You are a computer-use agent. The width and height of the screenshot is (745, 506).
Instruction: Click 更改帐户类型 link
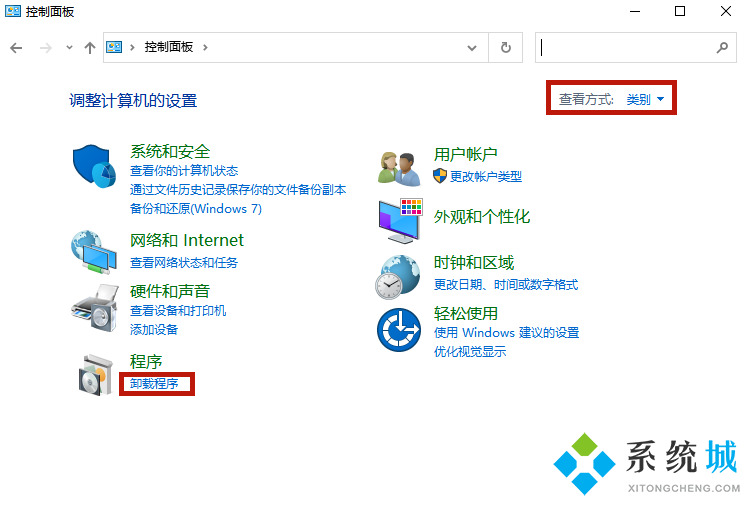(486, 176)
